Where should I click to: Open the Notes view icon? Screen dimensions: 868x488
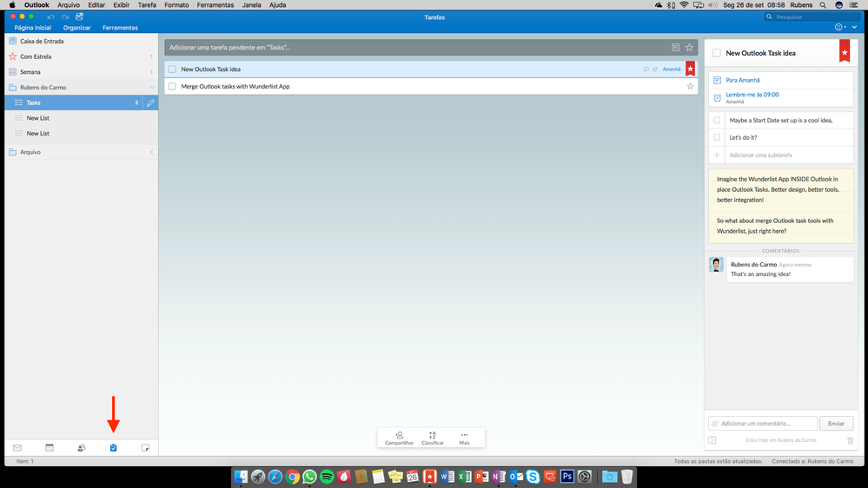(x=145, y=447)
